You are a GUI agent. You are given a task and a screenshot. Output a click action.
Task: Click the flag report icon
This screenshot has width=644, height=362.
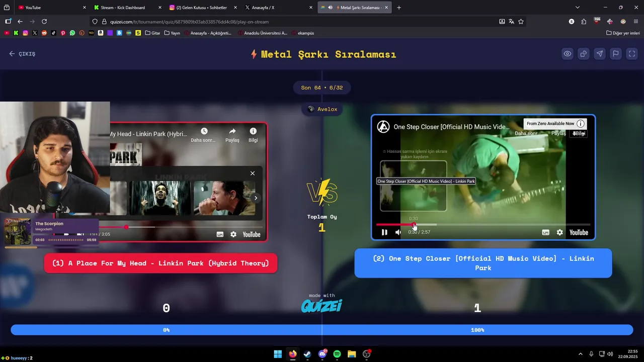616,54
